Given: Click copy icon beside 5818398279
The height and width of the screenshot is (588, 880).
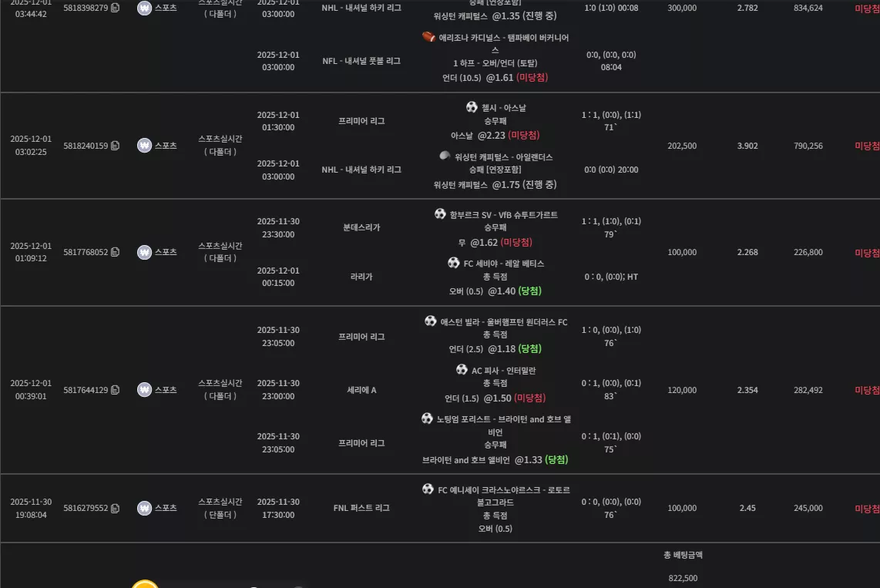Looking at the screenshot, I should [115, 8].
